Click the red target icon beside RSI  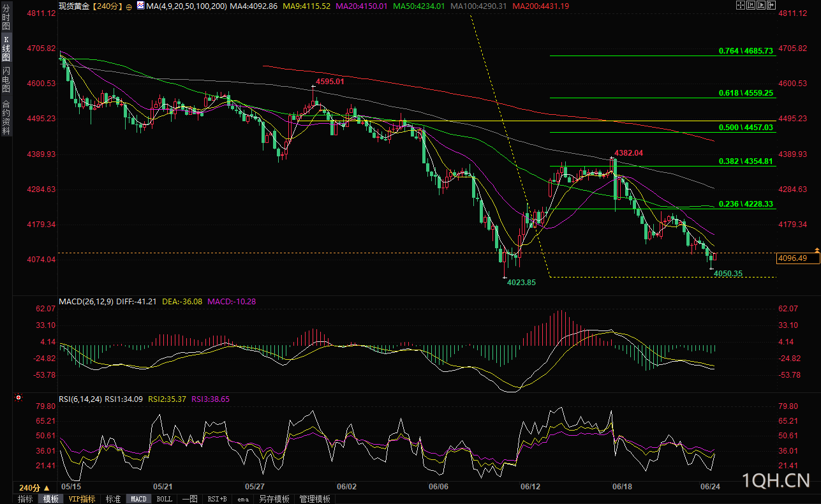point(18,398)
